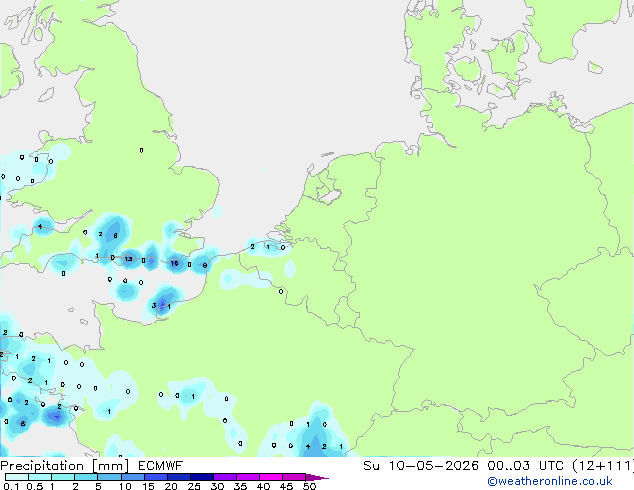
Task: Click the legend label '0.1'
Action: tap(11, 486)
